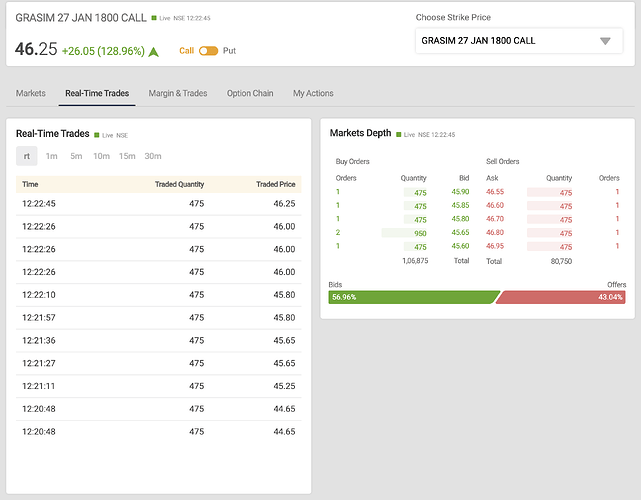
Task: Click the Sell Orders heading
Action: [502, 161]
